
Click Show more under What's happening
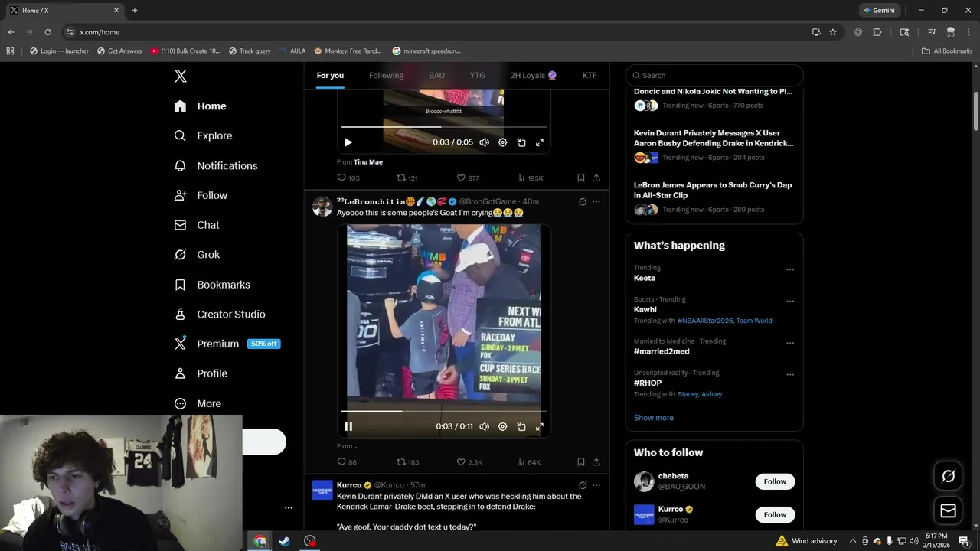(653, 418)
